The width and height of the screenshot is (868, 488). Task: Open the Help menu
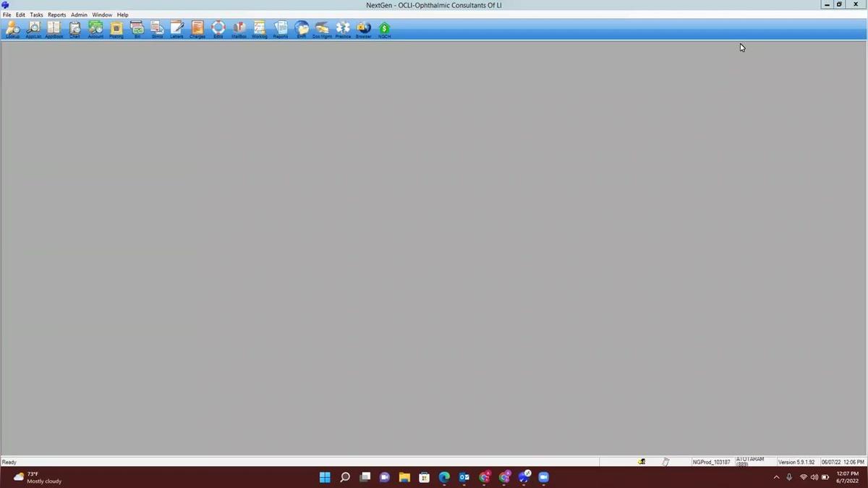(123, 14)
